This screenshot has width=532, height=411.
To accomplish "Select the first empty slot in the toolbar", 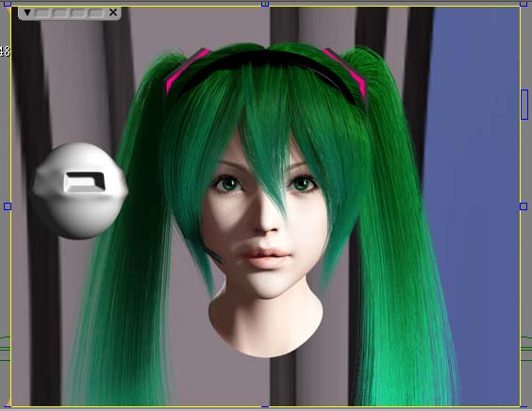I will [x=42, y=13].
